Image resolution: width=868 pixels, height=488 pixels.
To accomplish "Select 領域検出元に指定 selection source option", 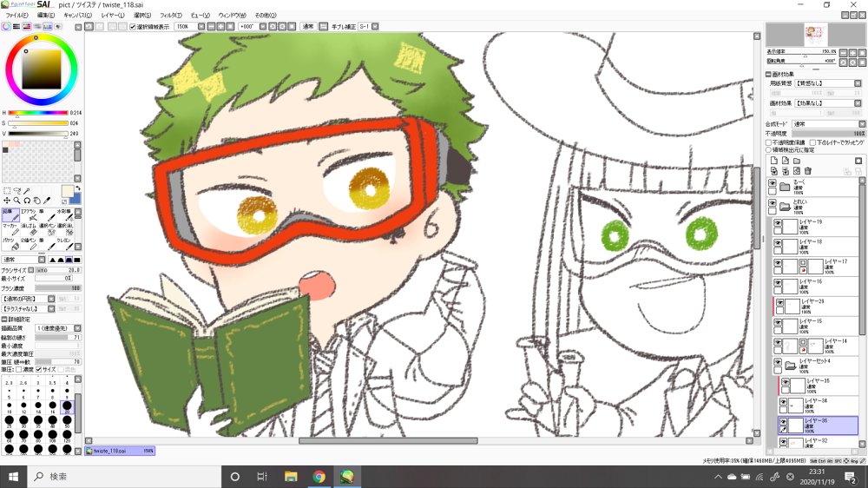I will point(769,149).
